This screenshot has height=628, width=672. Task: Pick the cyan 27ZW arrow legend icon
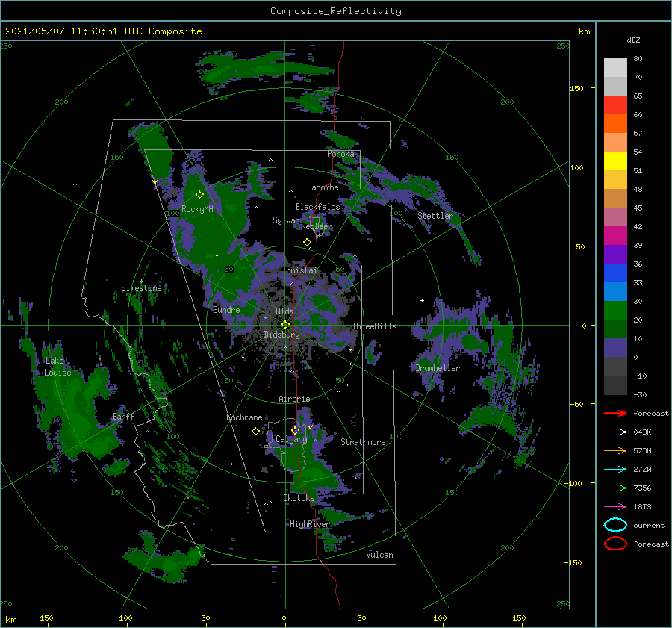click(615, 470)
